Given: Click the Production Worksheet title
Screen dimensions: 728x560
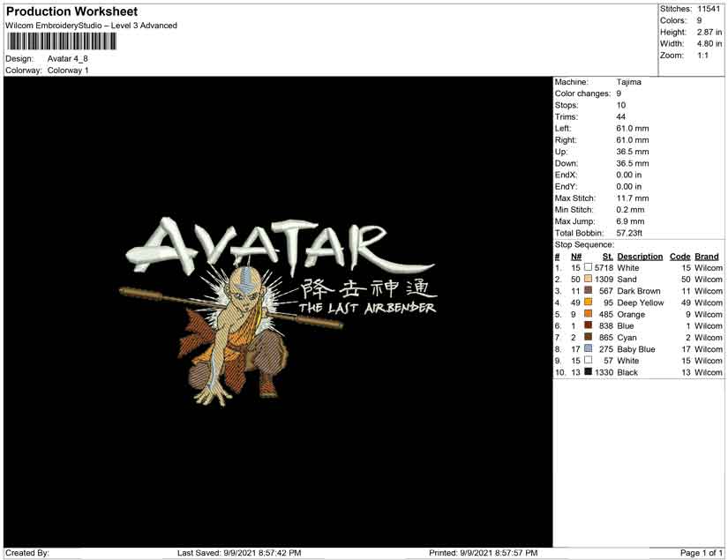Looking at the screenshot, I should click(x=72, y=11).
